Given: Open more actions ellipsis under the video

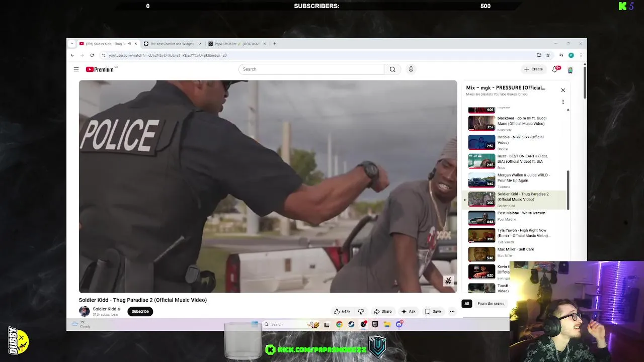Looking at the screenshot, I should (452, 311).
